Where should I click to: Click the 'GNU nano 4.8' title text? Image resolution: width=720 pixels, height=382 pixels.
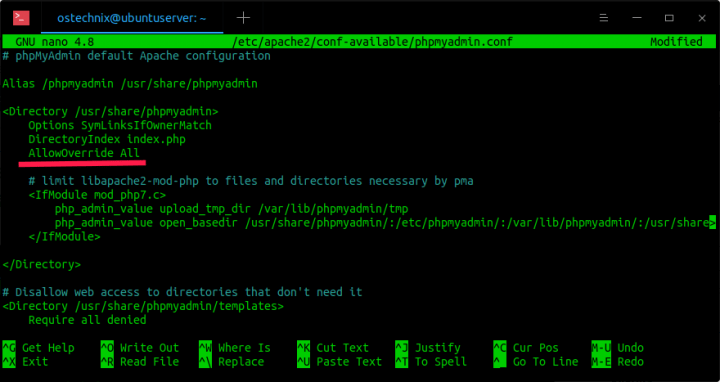pos(55,42)
